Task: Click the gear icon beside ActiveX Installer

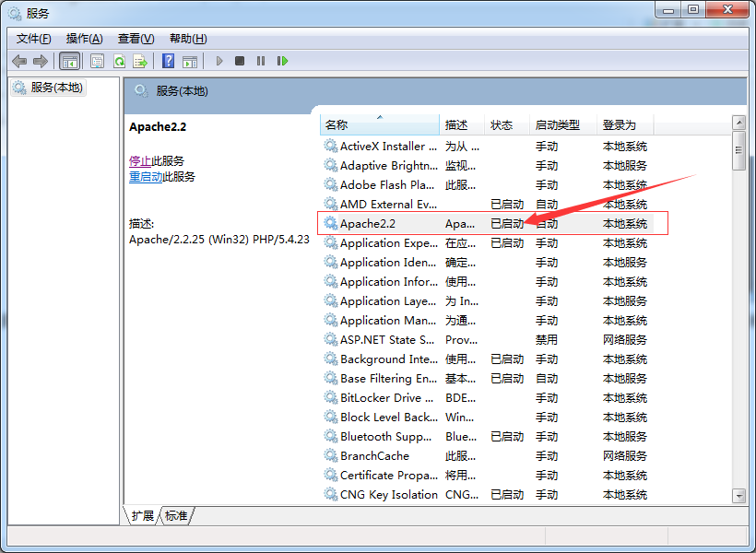Action: pyautogui.click(x=330, y=147)
